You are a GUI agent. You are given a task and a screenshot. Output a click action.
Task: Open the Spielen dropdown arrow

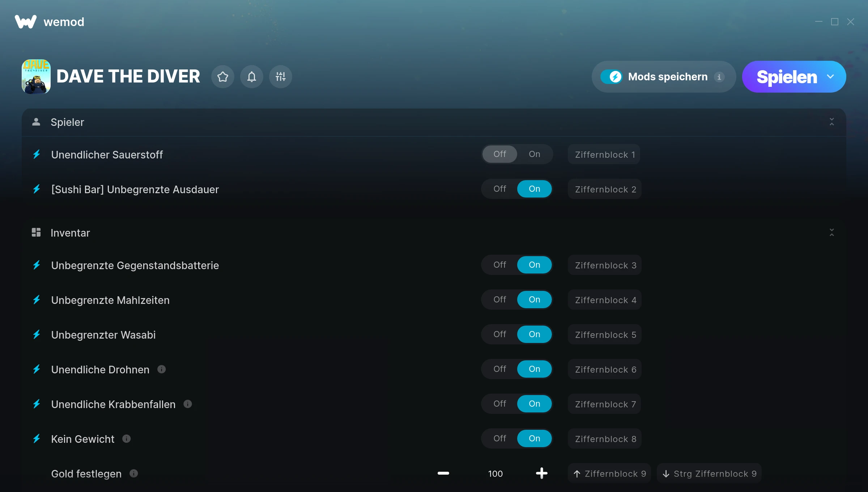click(x=830, y=77)
